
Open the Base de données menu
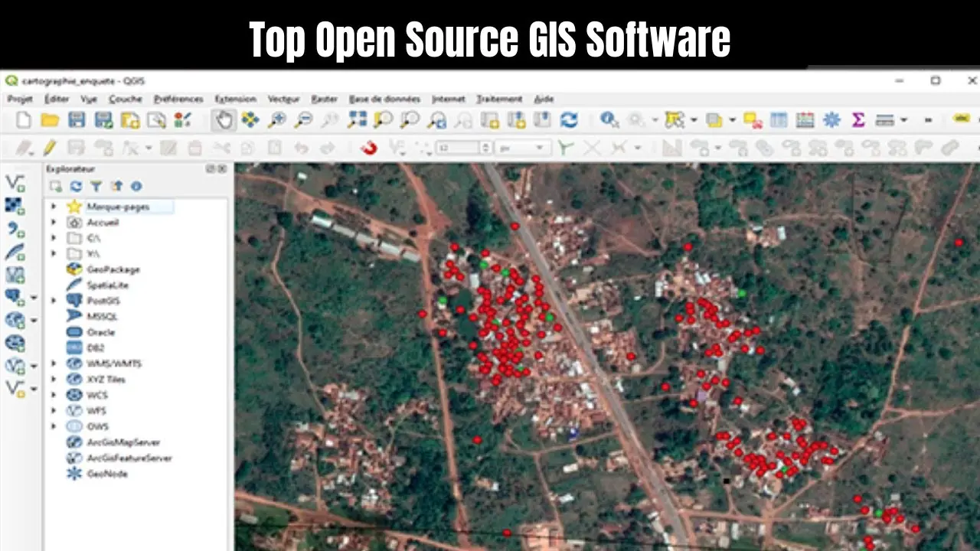384,99
